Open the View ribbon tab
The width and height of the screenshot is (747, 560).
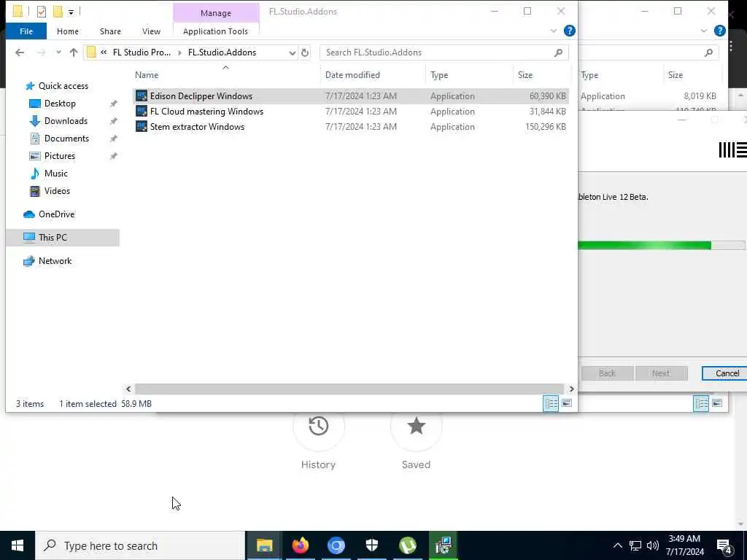point(151,31)
